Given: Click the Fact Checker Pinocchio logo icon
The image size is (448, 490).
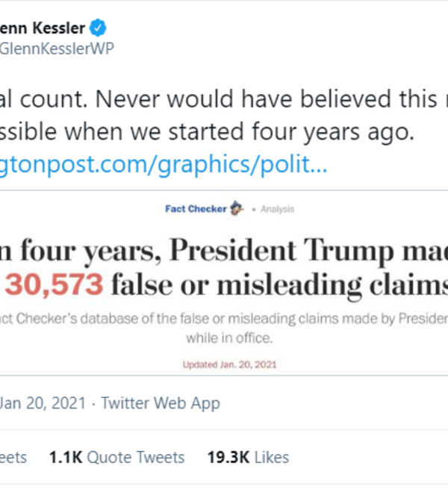Looking at the screenshot, I should click(x=237, y=209).
